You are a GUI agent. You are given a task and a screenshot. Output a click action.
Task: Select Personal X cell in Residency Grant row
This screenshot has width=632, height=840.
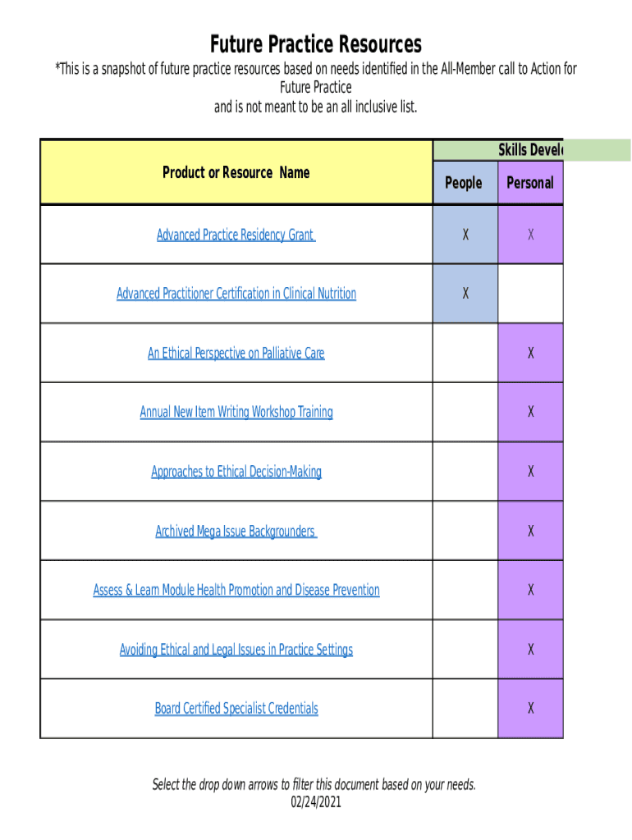531,235
